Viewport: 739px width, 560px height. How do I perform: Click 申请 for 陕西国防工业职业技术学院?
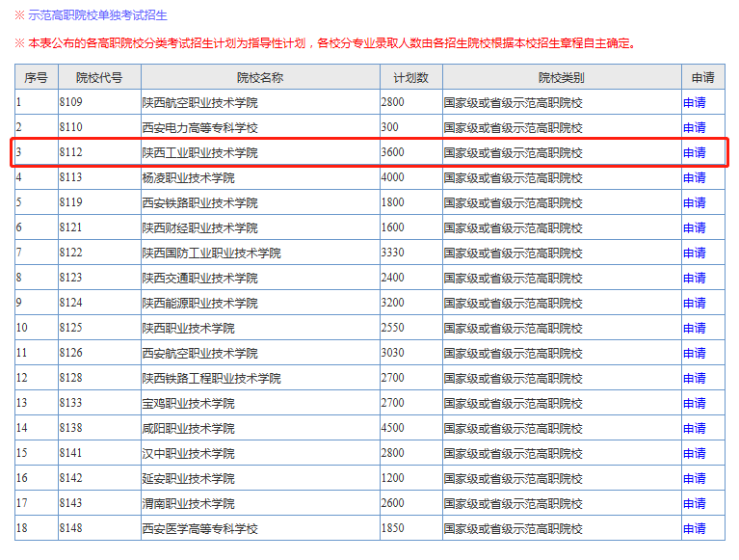tap(694, 253)
